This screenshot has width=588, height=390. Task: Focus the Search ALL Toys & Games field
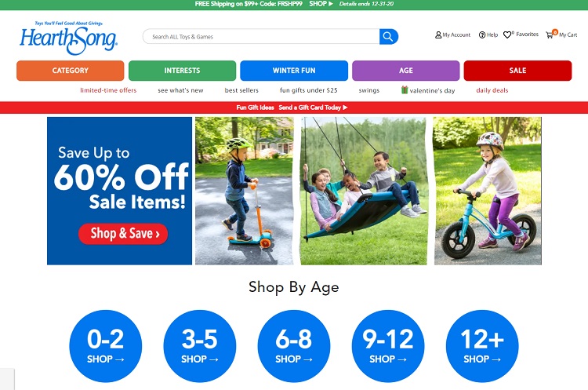(x=261, y=36)
